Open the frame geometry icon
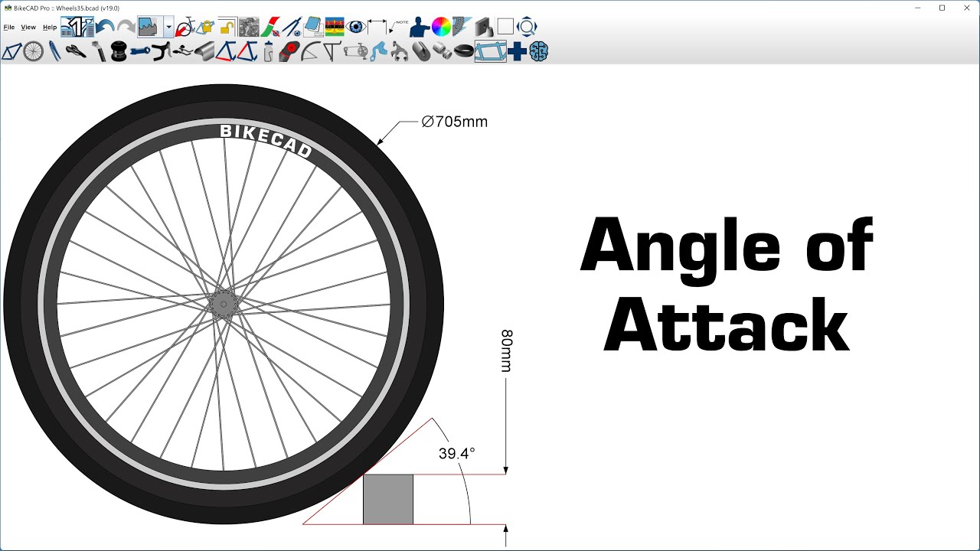Viewport: 980px width, 551px height. [x=11, y=51]
